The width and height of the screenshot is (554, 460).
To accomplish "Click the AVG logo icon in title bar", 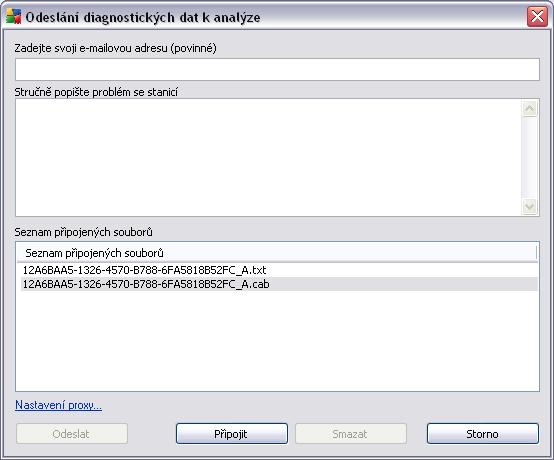I will tap(14, 16).
